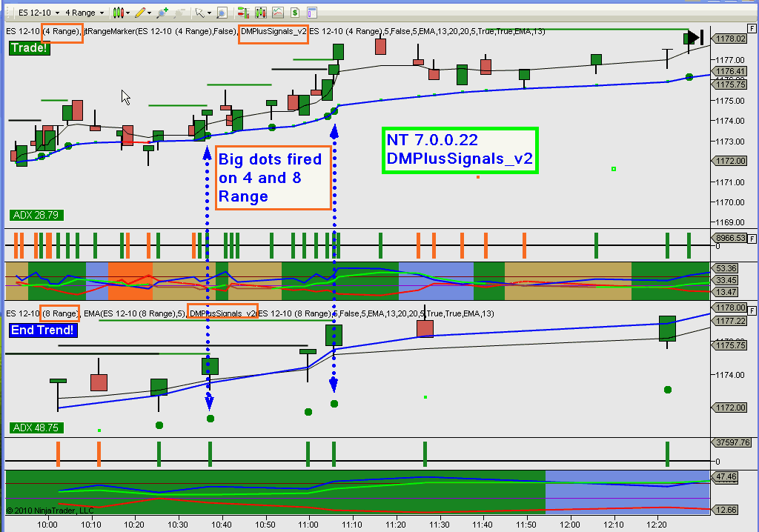The image size is (759, 532).
Task: Click the 1177.22 price marker
Action: [729, 321]
